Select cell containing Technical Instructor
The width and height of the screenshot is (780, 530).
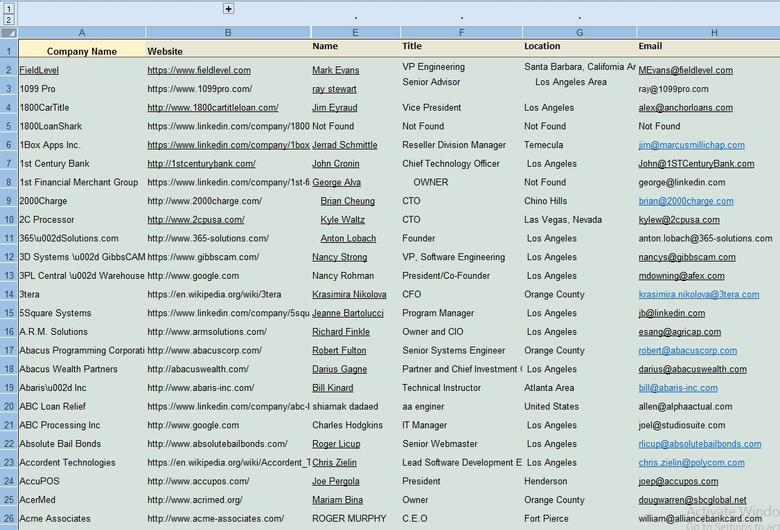[x=461, y=388]
